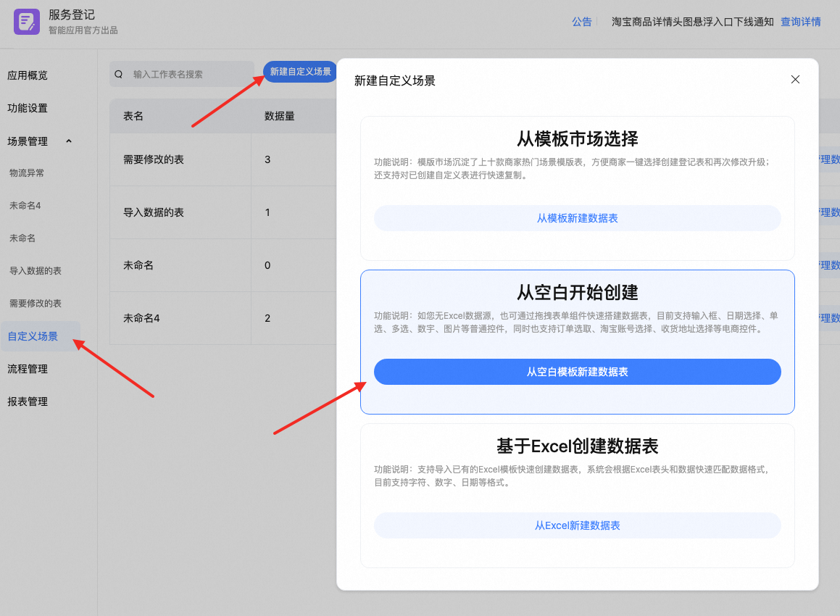840x616 pixels.
Task: Select 需要修改的表 in sidebar list
Action: point(36,304)
